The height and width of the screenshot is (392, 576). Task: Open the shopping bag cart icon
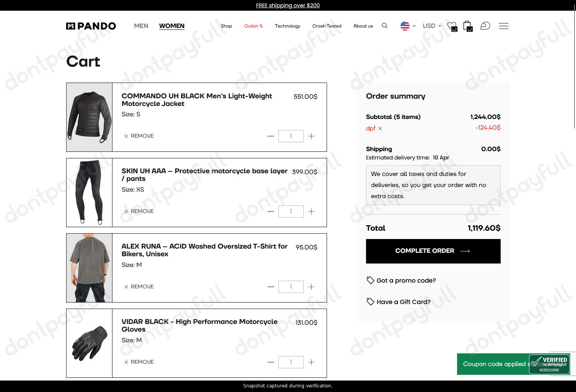pyautogui.click(x=467, y=26)
